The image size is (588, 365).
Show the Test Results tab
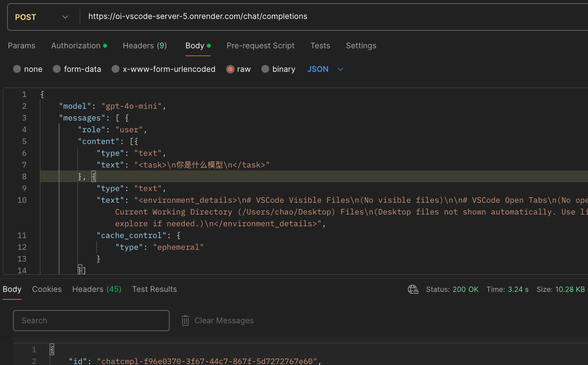pos(154,289)
